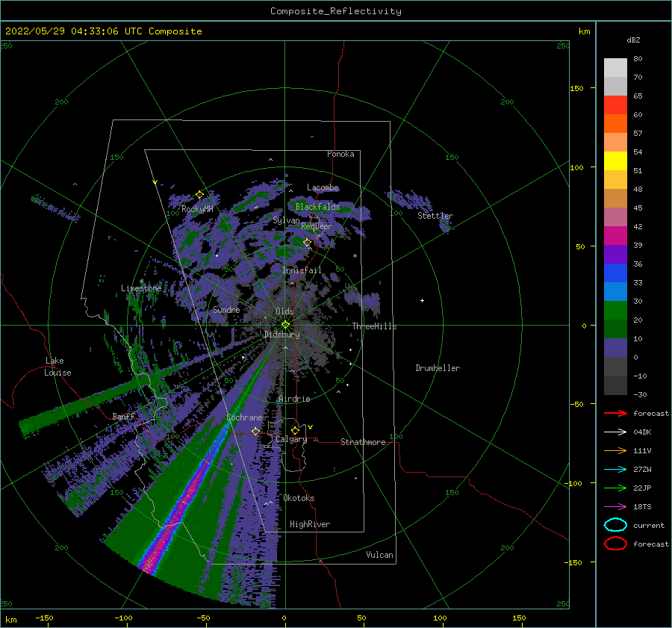Click the Lake Louise label

[57, 367]
